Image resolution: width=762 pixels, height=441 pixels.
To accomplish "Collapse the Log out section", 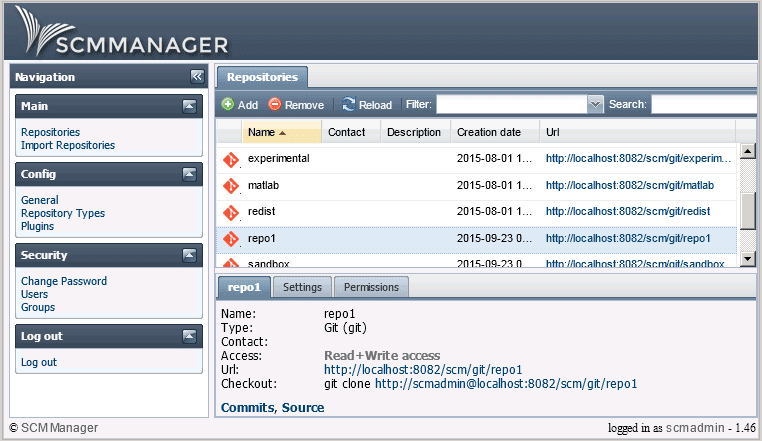I will (x=189, y=336).
